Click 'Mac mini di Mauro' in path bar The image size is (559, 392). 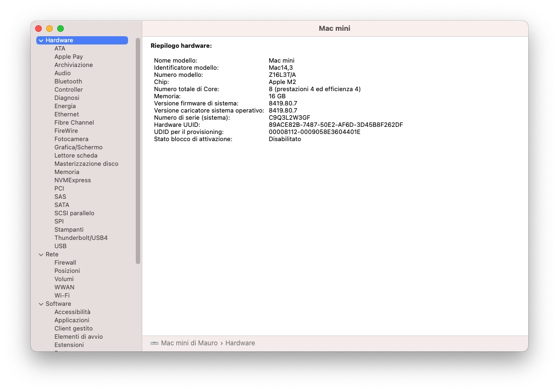pos(189,343)
